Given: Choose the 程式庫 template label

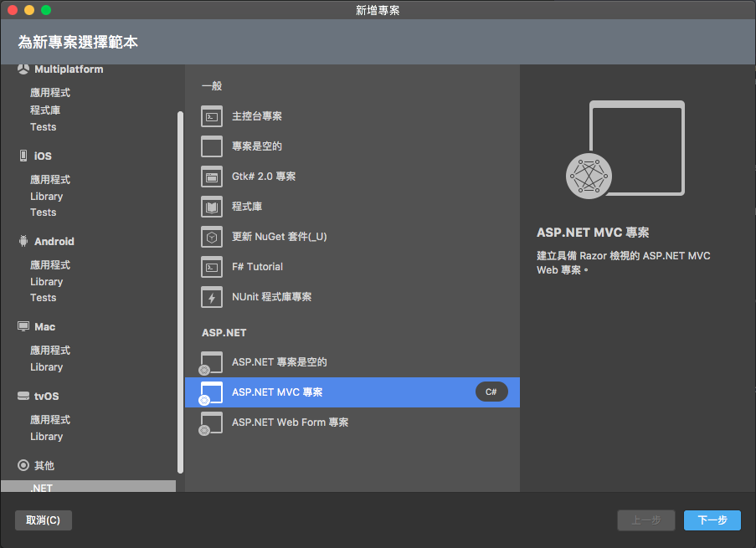Looking at the screenshot, I should (247, 207).
